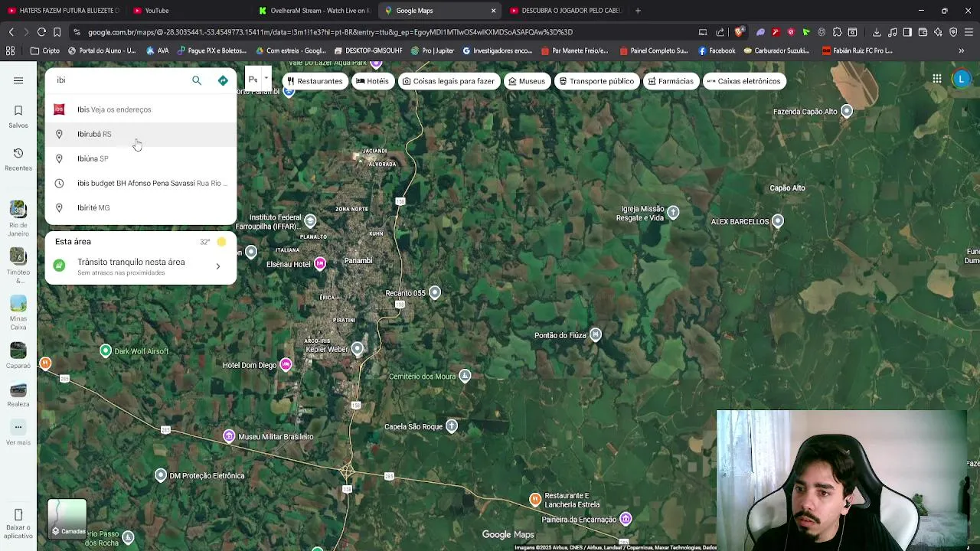Click the Kepler Weber map marker

click(357, 349)
